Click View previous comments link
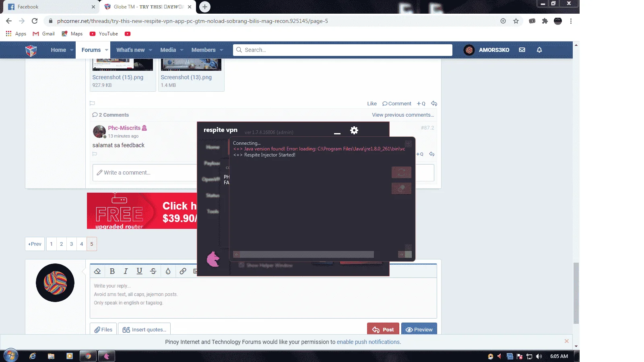The height and width of the screenshot is (362, 644). click(403, 115)
